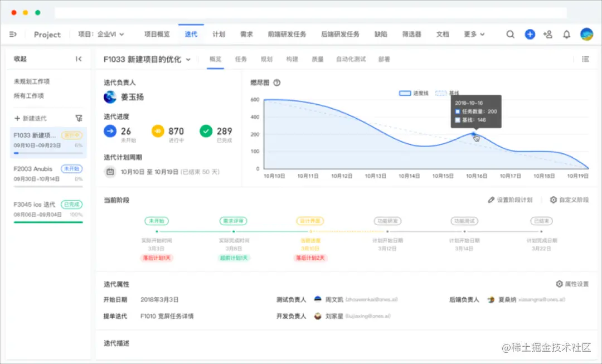Viewport: 602px width, 364px height.
Task: Open the notifications bell
Action: (x=567, y=35)
